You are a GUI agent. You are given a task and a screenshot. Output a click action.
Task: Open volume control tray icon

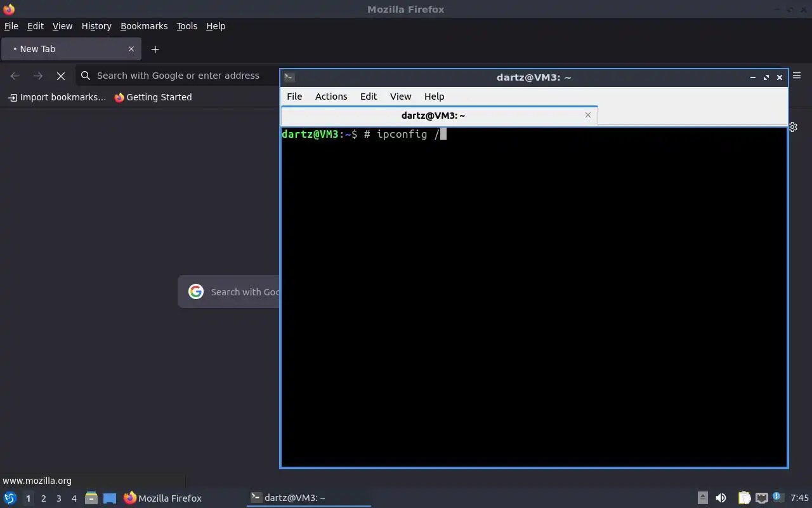point(721,498)
